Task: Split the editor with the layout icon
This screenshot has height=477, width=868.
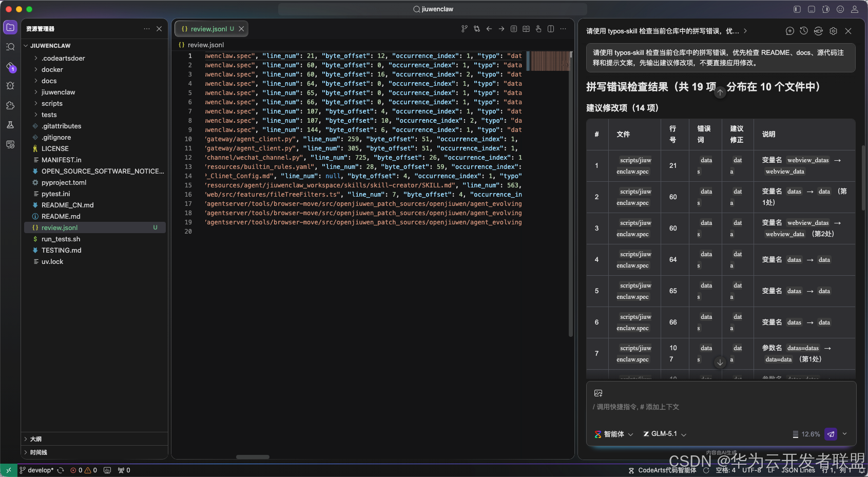Action: tap(551, 29)
